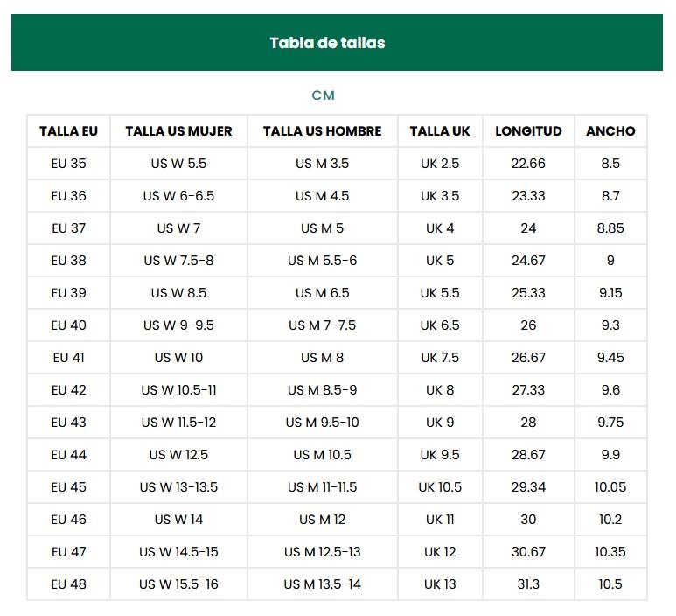Click the 10.05 width value
This screenshot has width=676, height=616.
tap(610, 487)
